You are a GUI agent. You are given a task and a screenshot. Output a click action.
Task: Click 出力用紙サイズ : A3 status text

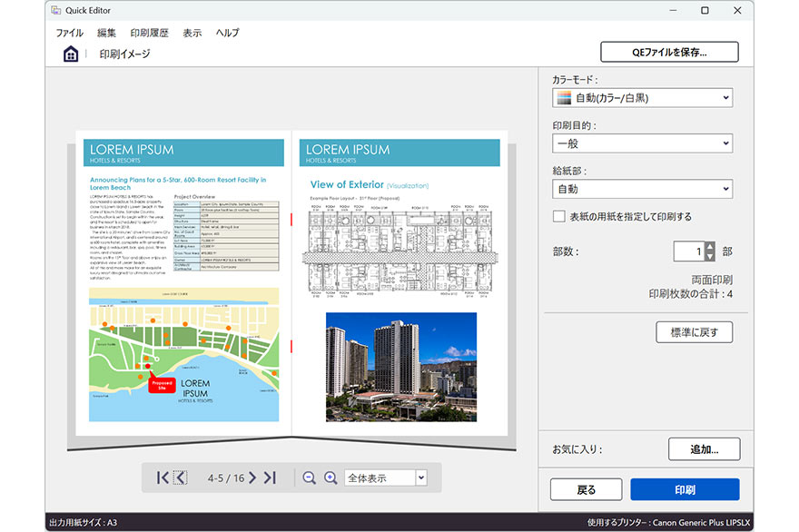click(83, 522)
